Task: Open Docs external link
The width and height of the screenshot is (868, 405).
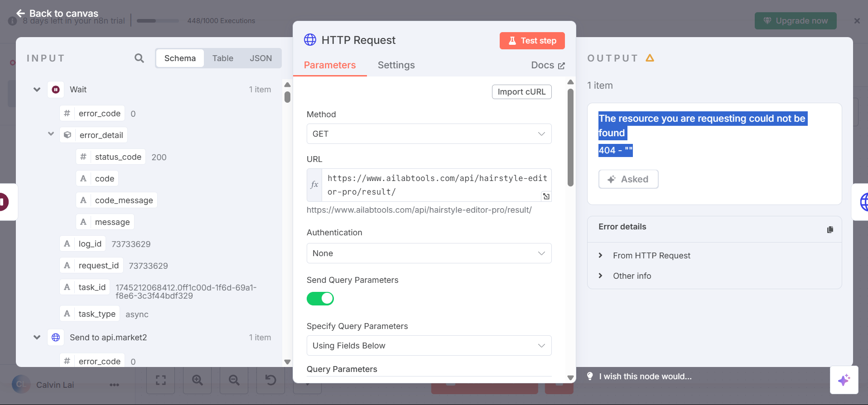Action: 548,65
